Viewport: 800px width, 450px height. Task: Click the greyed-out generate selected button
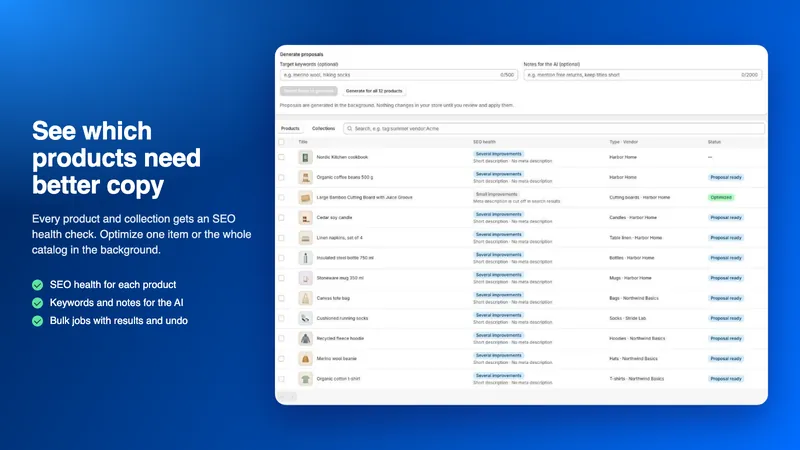[309, 91]
